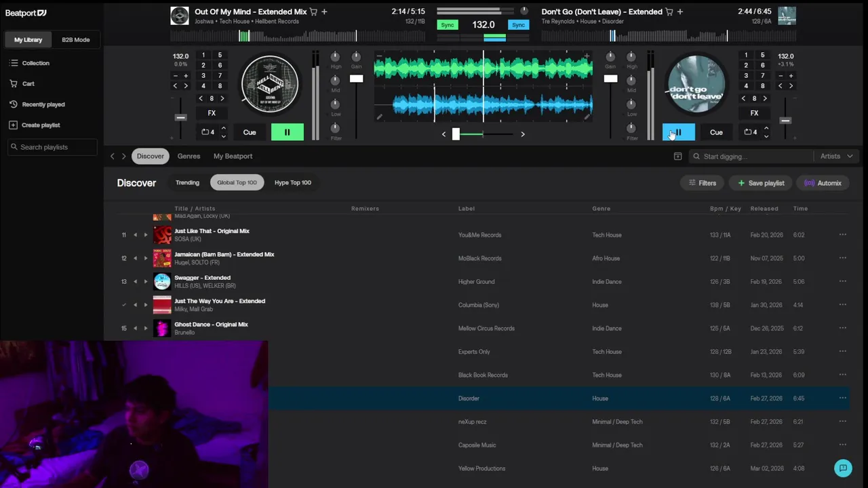Toggle the 4-beat loop on right deck

750,132
